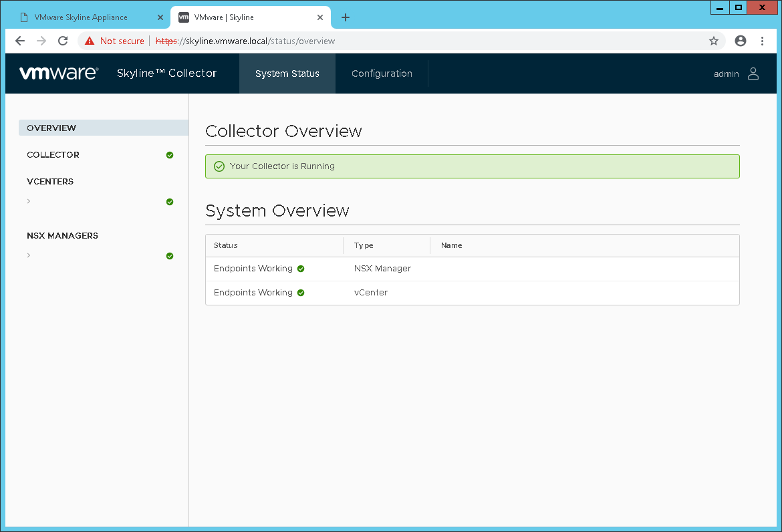Click the Not secure warning icon

tap(90, 41)
